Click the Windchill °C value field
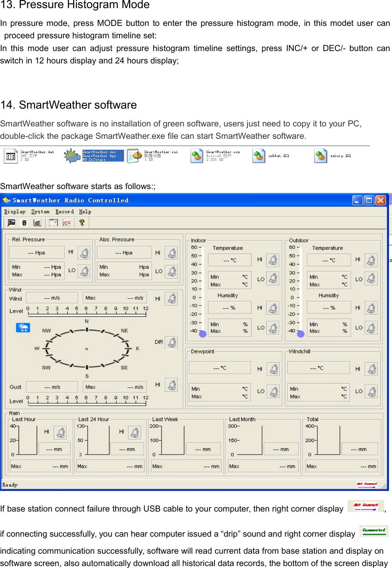 click(x=319, y=368)
